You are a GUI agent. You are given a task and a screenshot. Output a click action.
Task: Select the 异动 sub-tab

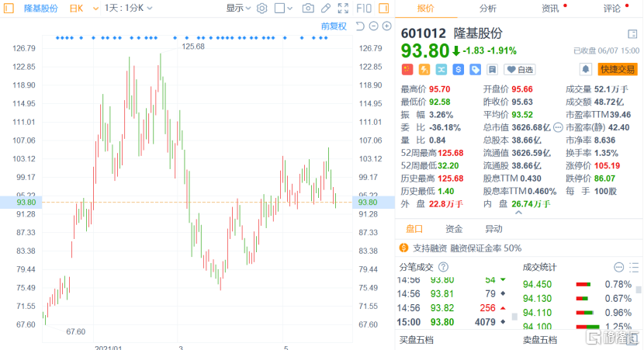pyautogui.click(x=493, y=229)
